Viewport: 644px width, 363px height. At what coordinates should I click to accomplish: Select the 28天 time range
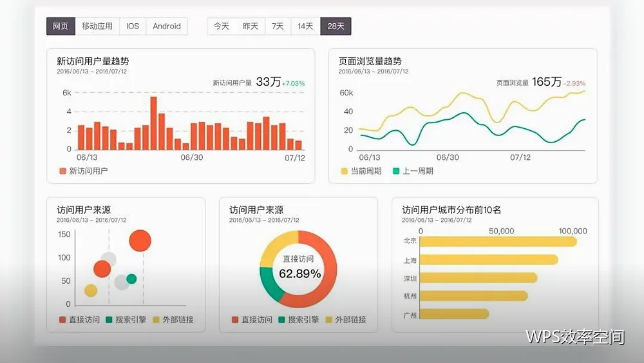pos(336,26)
